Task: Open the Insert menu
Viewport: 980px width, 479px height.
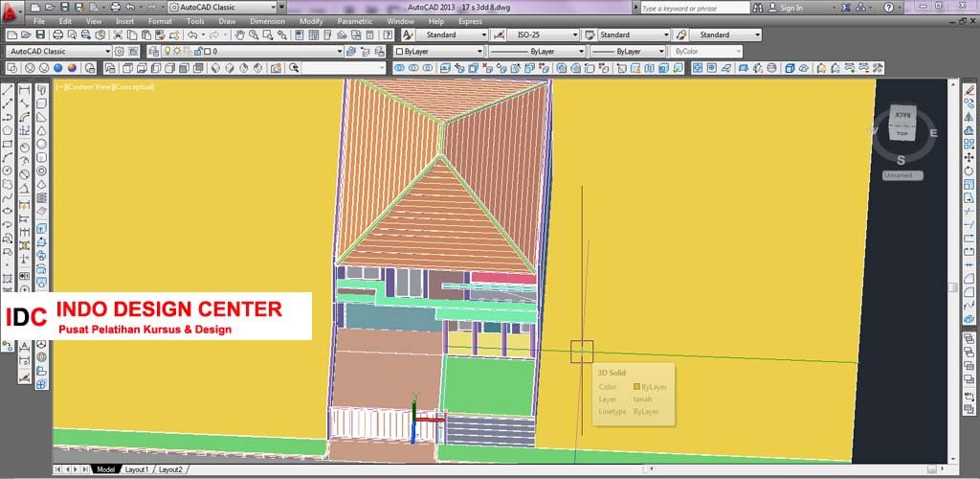Action: coord(125,21)
